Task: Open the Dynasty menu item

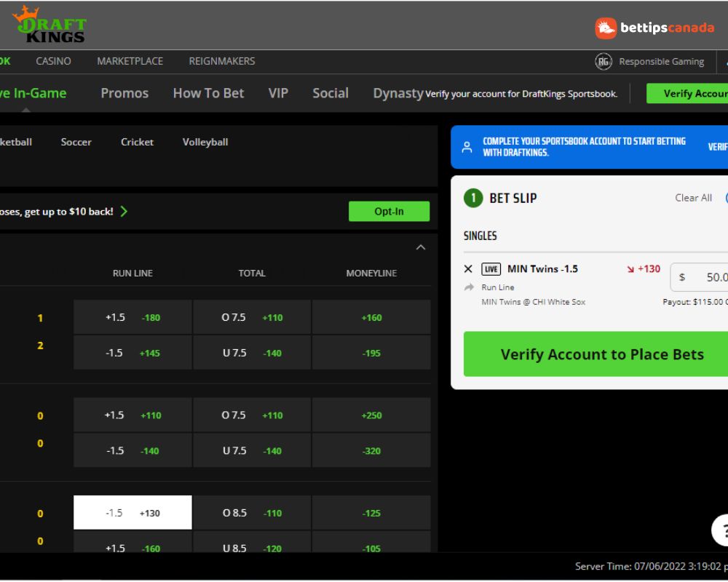Action: [398, 93]
